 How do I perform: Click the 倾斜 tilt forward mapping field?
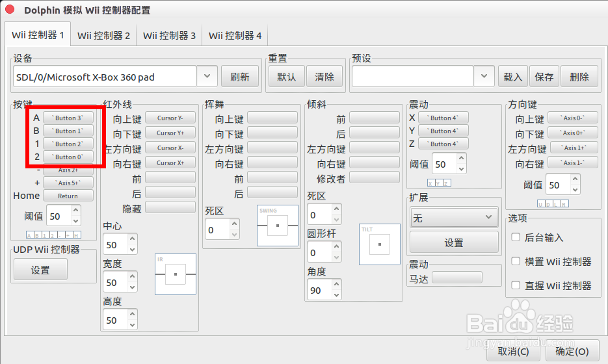pyautogui.click(x=375, y=118)
